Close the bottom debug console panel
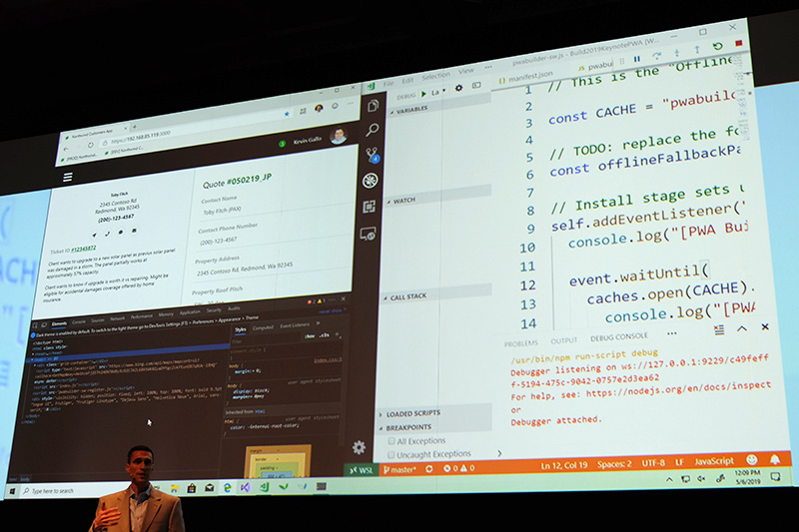 (765, 326)
